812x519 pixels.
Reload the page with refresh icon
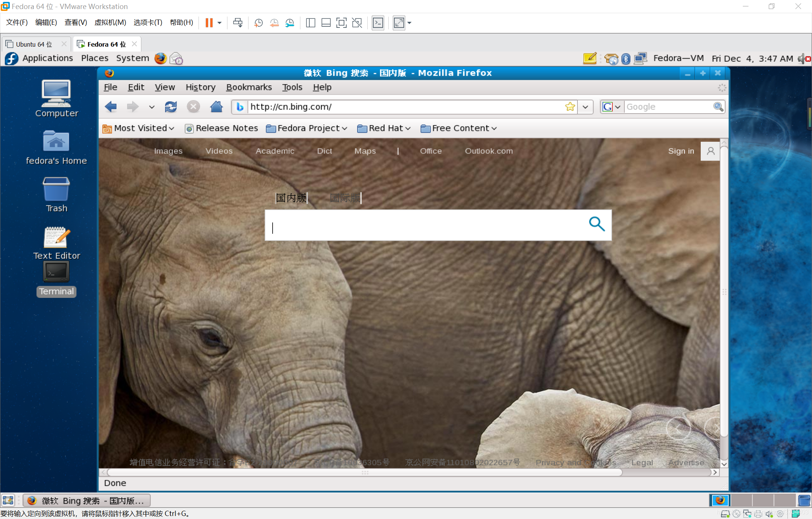pyautogui.click(x=171, y=107)
